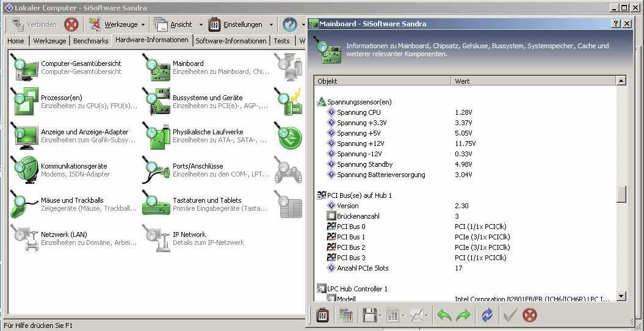Image resolution: width=644 pixels, height=331 pixels.
Task: Open Physikalische Laufwerke module icon
Action: point(156,136)
